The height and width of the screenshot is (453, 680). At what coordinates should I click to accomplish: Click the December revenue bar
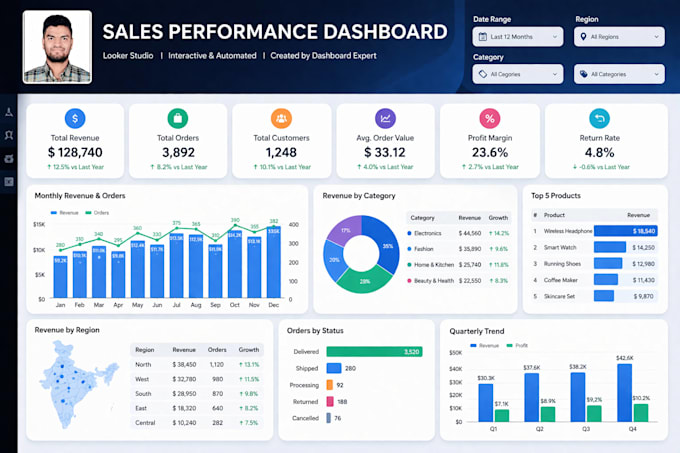pos(274,262)
